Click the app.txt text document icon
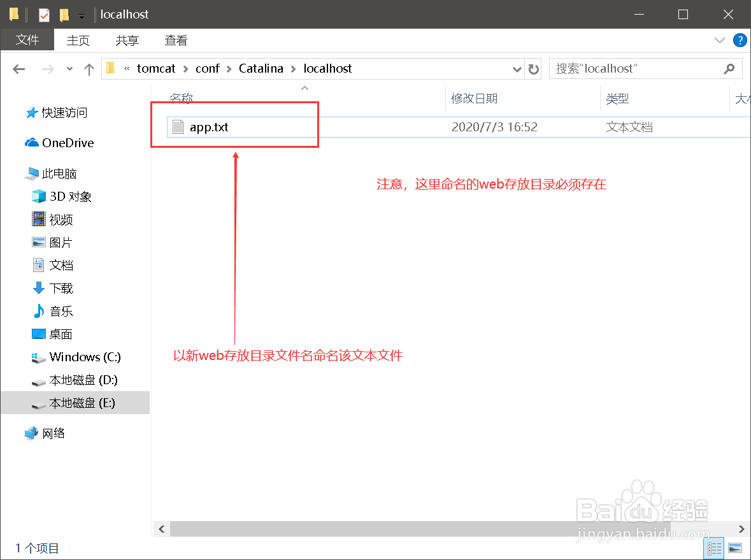Screen dimensions: 751x560 click(178, 127)
